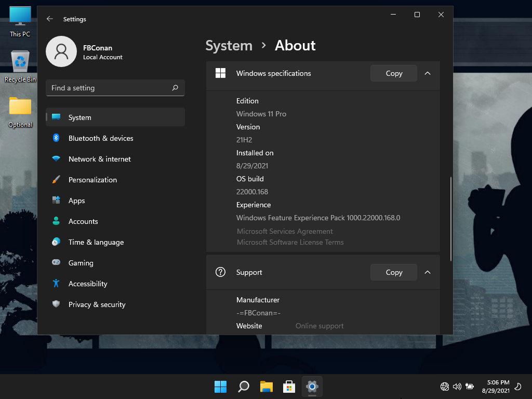The width and height of the screenshot is (532, 399).
Task: Go to Bluetooth & devices
Action: point(115,138)
